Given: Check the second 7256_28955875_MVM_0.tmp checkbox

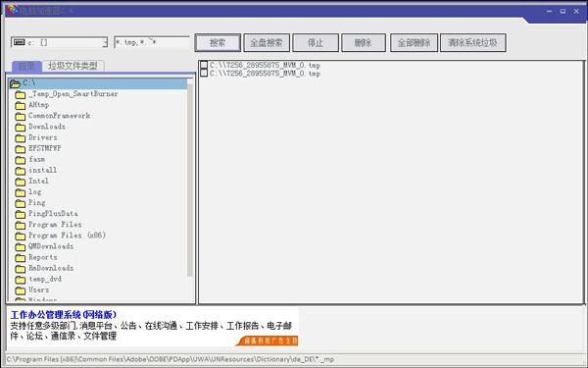Looking at the screenshot, I should coord(204,73).
